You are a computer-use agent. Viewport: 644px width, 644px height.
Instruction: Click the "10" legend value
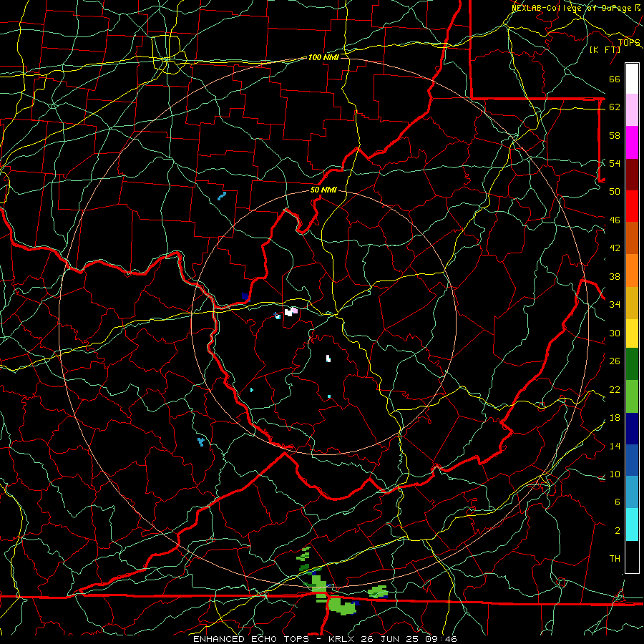(615, 474)
